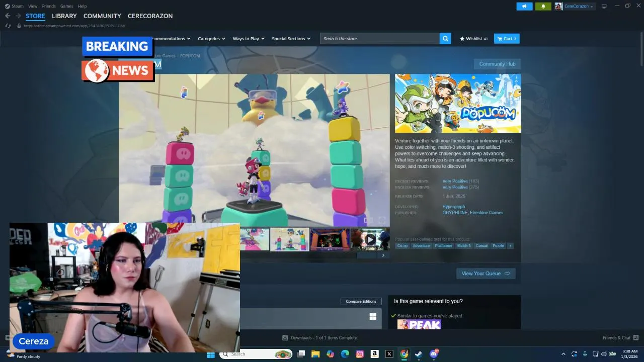Play the video thumbnail with play icon
The width and height of the screenshot is (644, 362).
pyautogui.click(x=370, y=239)
